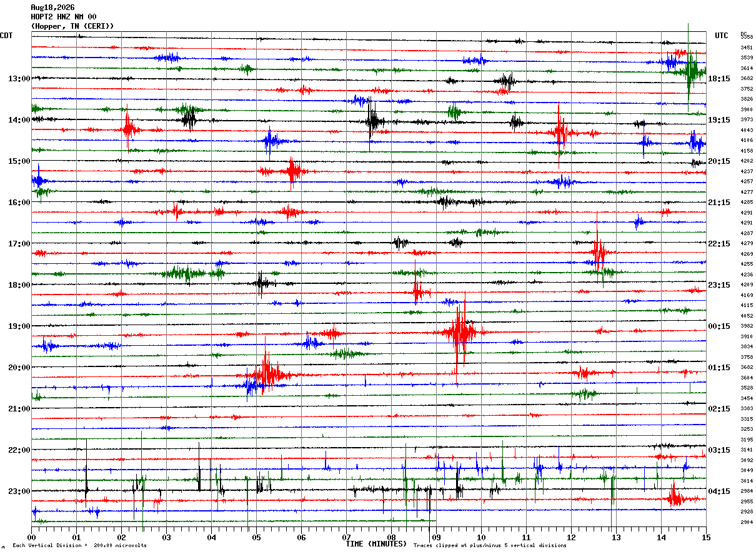This screenshot has width=756, height=554.
Task: Click the 01:15 UTC time label
Action: pos(719,368)
